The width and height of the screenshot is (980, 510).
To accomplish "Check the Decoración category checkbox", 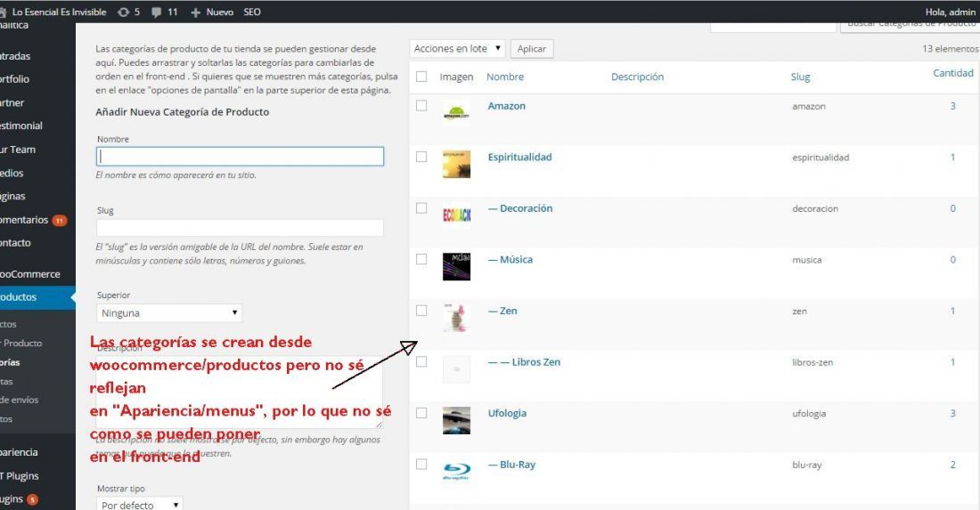I will pyautogui.click(x=422, y=208).
